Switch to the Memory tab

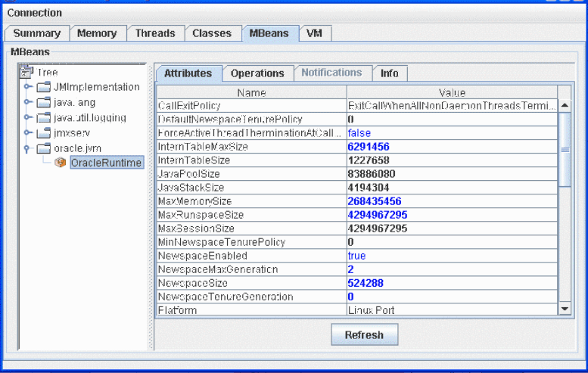click(97, 33)
